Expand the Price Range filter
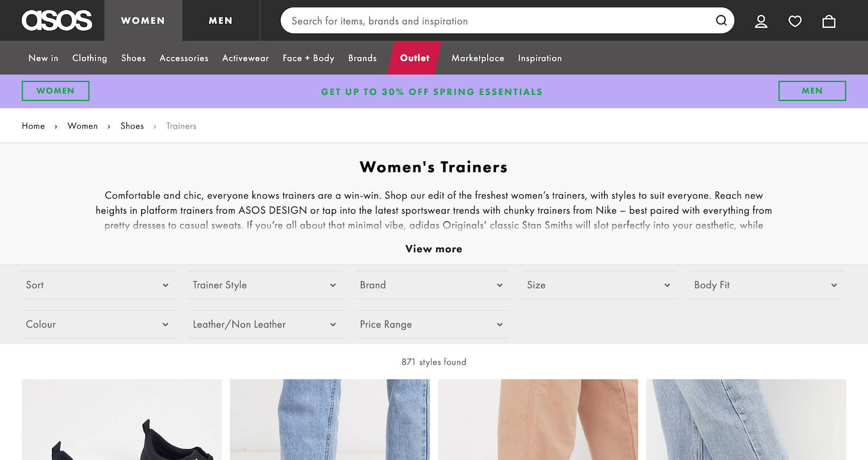The height and width of the screenshot is (460, 868). (432, 324)
